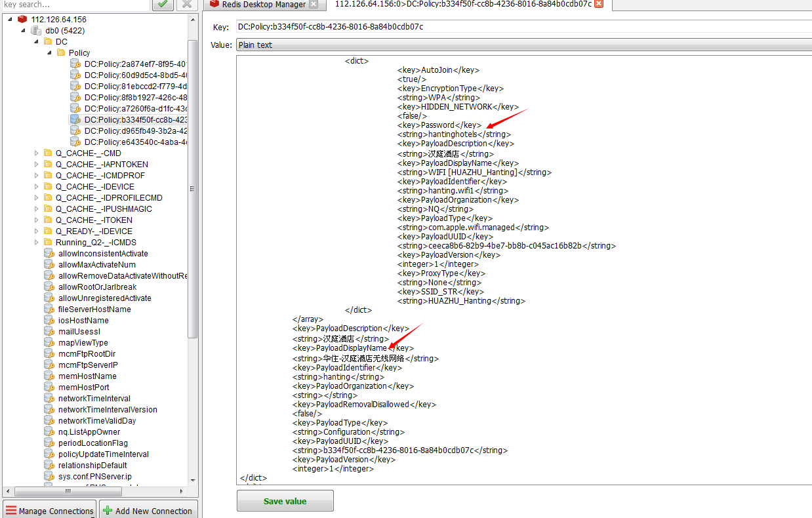Viewport: 812px width, 518px height.
Task: Select key DC:Policy:a7260f6a
Action: (135, 108)
